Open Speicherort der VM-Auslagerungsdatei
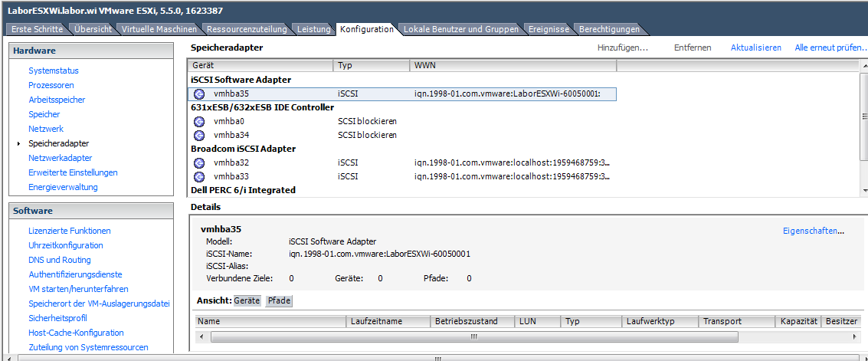Image resolution: width=868 pixels, height=361 pixels. coord(99,304)
